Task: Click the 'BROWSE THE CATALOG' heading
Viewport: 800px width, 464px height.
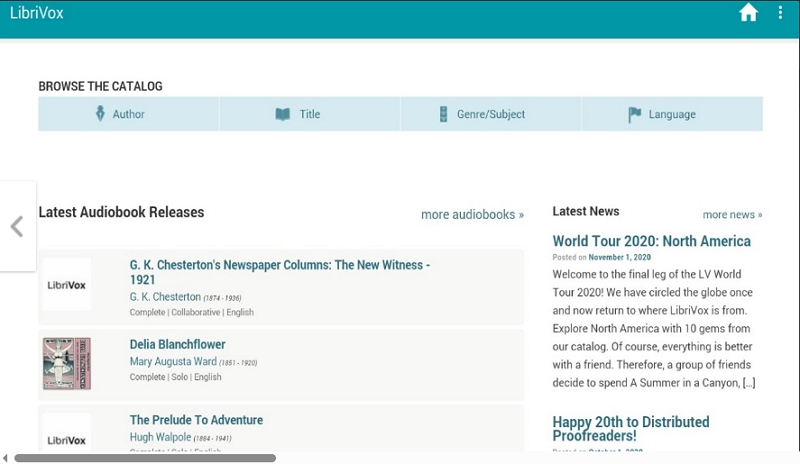Action: coord(101,86)
